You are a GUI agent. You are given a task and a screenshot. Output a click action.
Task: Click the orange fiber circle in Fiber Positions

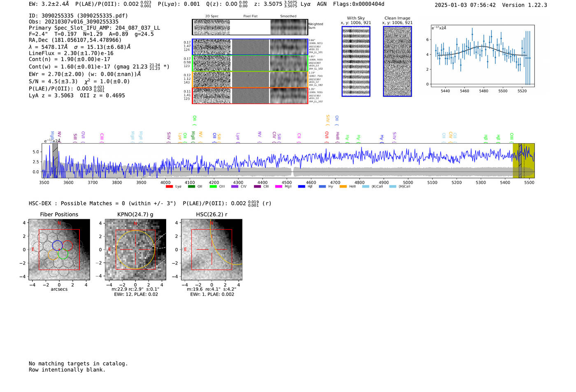coord(53,254)
